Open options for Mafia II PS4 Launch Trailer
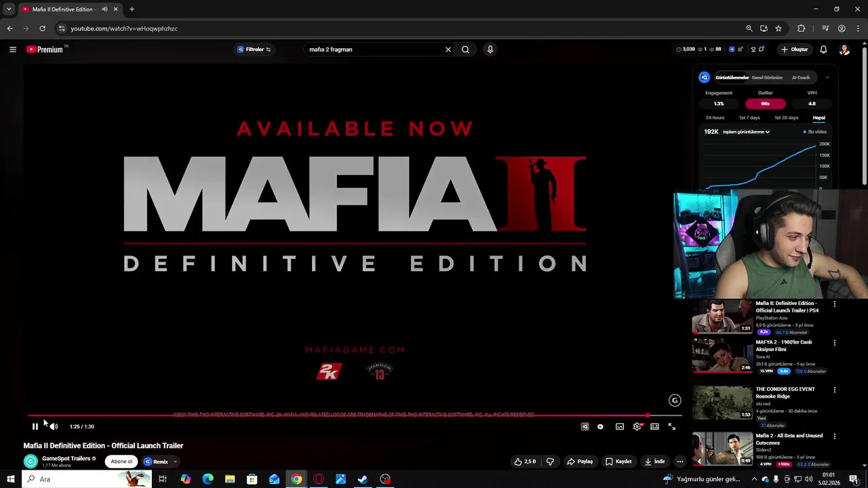 [x=835, y=304]
